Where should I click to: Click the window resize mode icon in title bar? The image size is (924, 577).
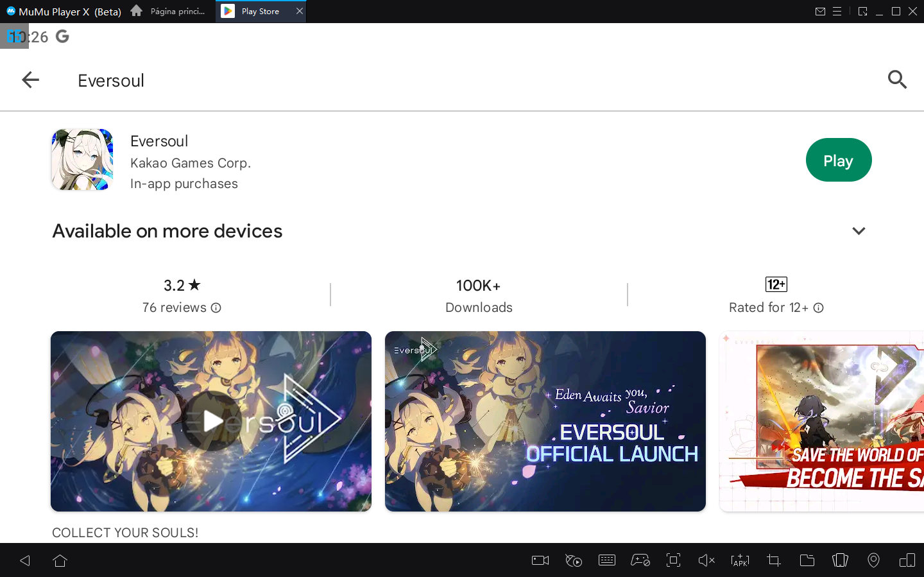pyautogui.click(x=862, y=12)
